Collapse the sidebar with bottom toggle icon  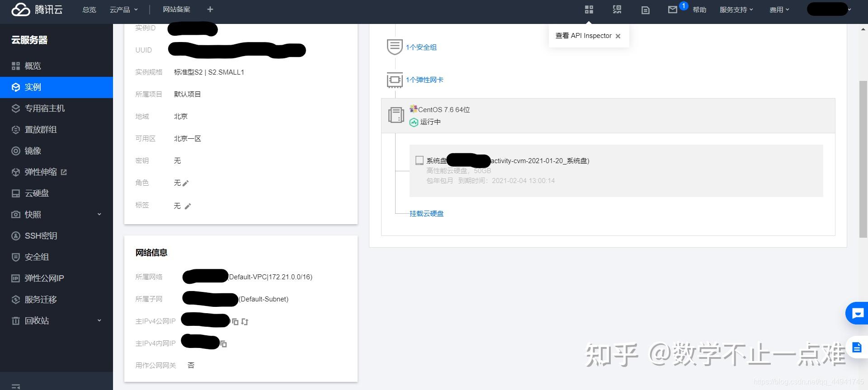point(16,386)
